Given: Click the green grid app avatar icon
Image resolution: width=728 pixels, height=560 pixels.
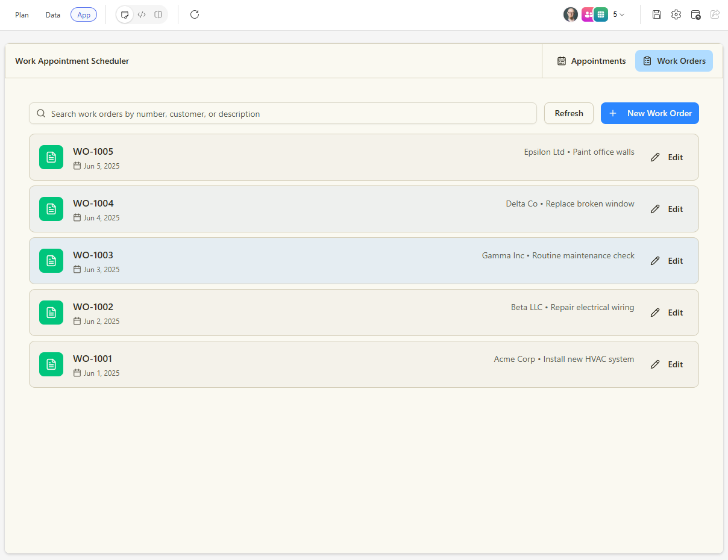Looking at the screenshot, I should click(x=601, y=14).
